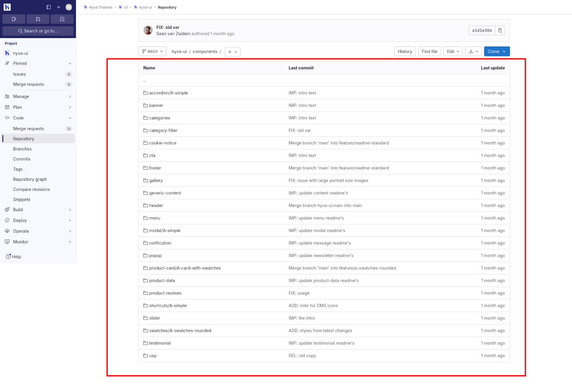The height and width of the screenshot is (392, 572).
Task: Click the History button
Action: pyautogui.click(x=405, y=51)
